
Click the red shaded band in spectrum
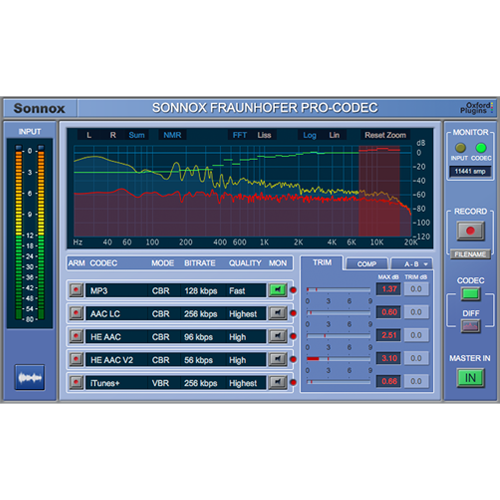[x=379, y=191]
